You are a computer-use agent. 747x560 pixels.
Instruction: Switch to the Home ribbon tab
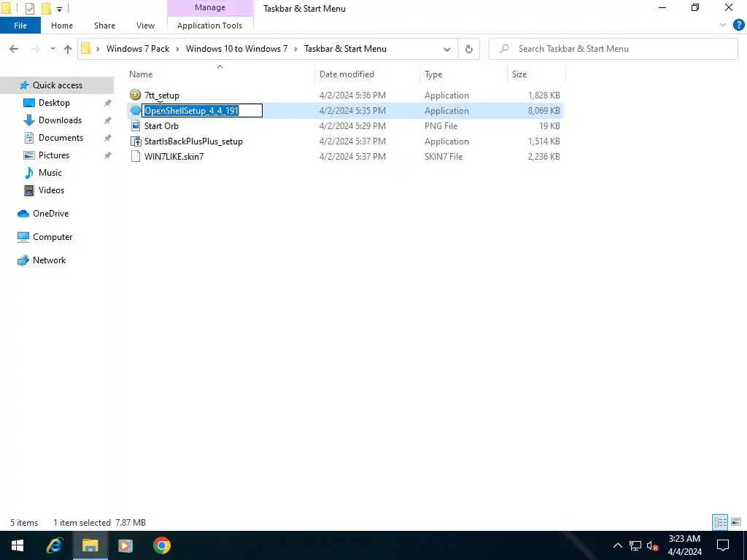(x=62, y=26)
